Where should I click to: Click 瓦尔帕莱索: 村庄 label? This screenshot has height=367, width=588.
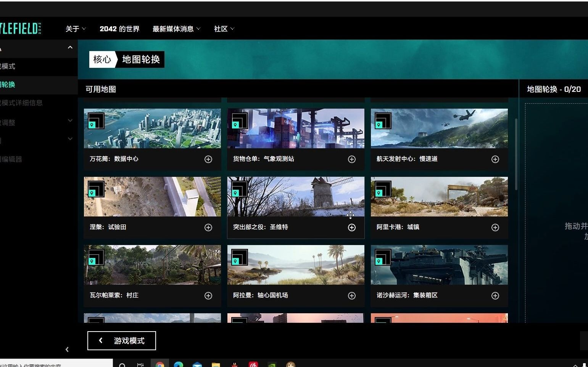point(114,295)
